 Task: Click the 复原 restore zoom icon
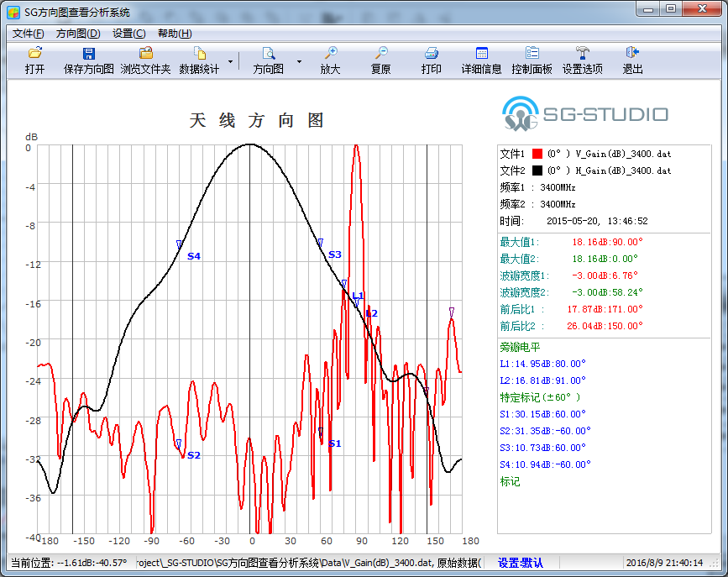pos(381,53)
